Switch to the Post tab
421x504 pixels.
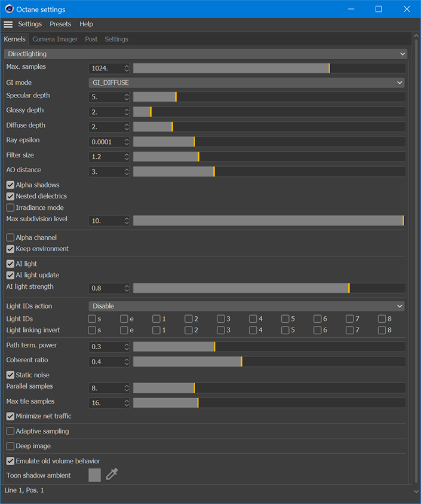tap(91, 39)
